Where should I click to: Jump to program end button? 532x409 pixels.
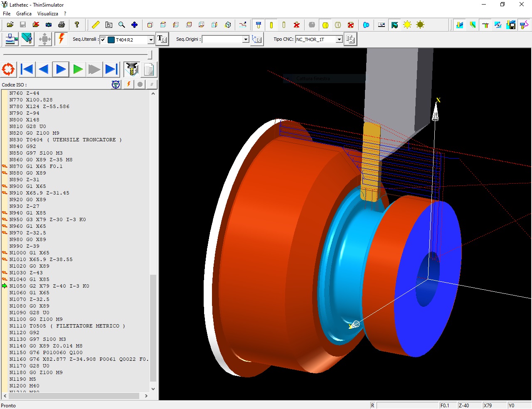pos(111,69)
